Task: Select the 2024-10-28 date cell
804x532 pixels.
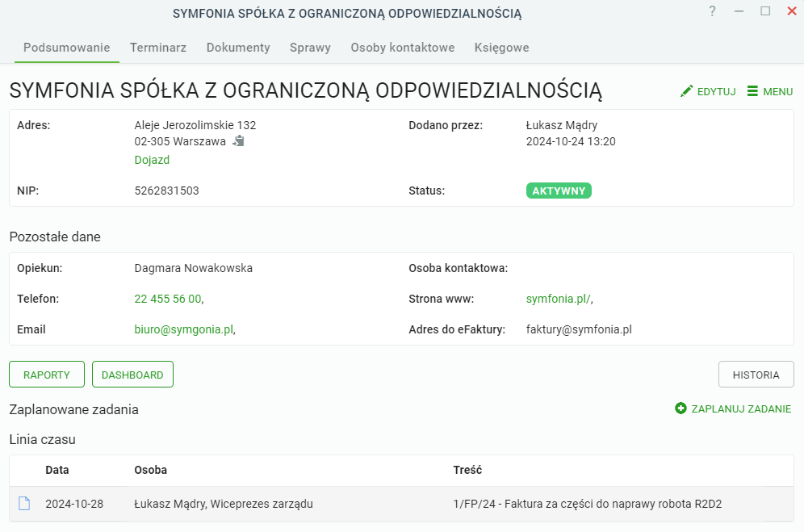Action: point(74,504)
